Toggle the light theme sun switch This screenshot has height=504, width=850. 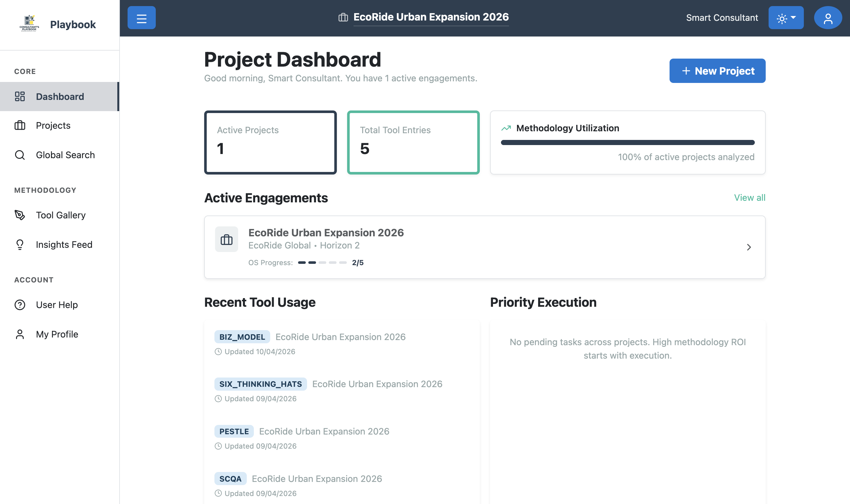pos(782,17)
